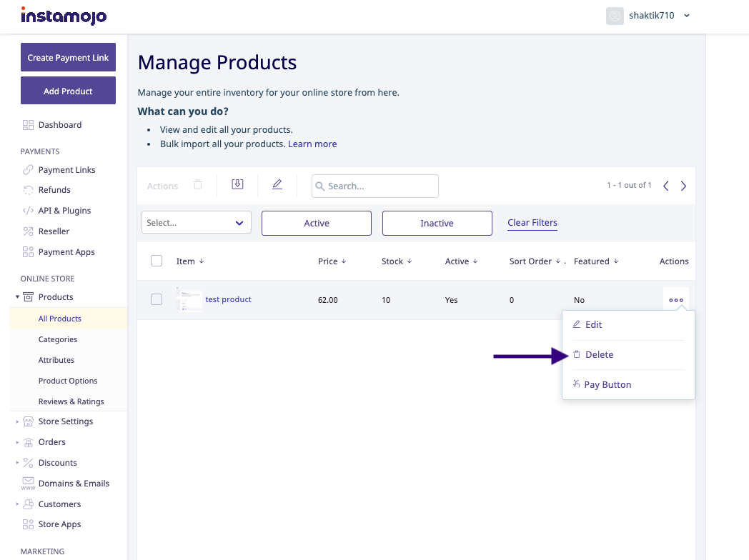The height and width of the screenshot is (560, 749).
Task: Sort by Sort Order column
Action: [535, 261]
